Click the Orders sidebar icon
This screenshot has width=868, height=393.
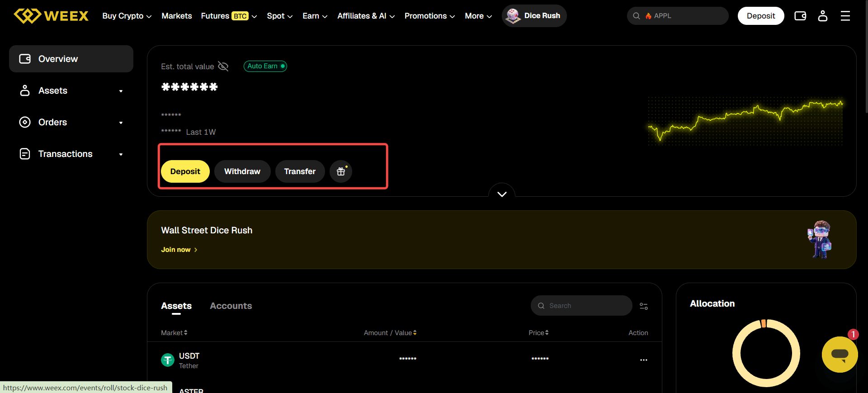pyautogui.click(x=25, y=122)
